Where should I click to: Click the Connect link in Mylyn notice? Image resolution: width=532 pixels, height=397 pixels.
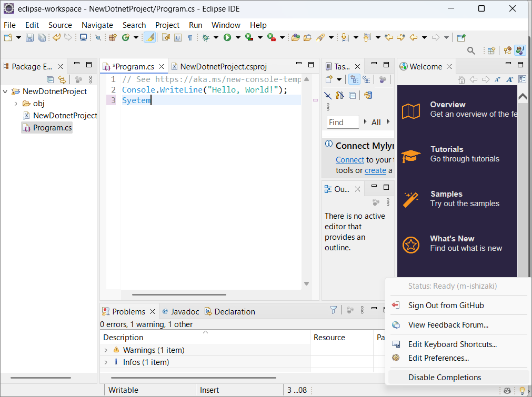click(x=350, y=160)
